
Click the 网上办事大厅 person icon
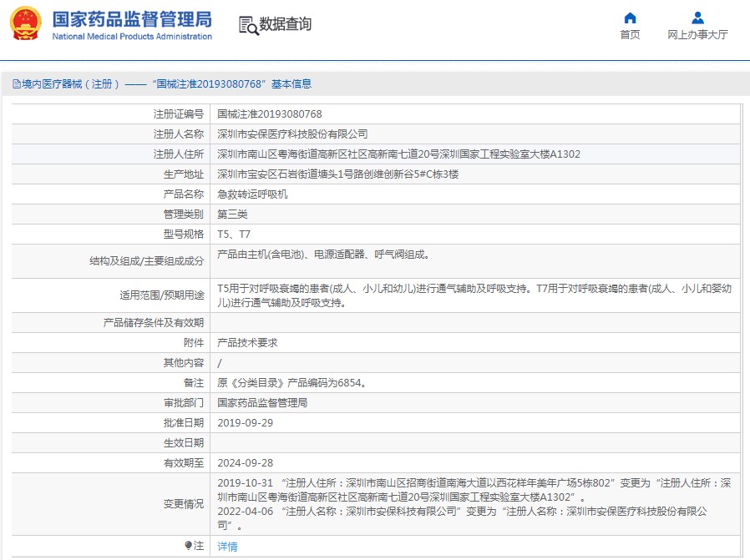697,18
